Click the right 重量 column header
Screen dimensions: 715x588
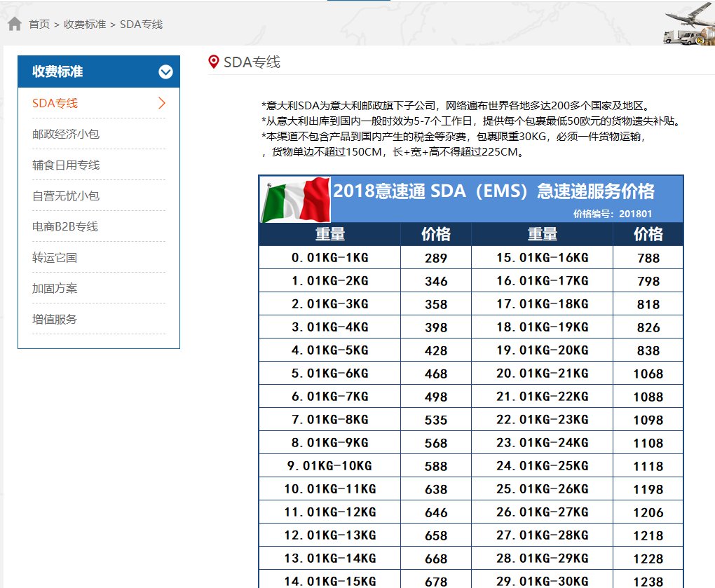[543, 234]
